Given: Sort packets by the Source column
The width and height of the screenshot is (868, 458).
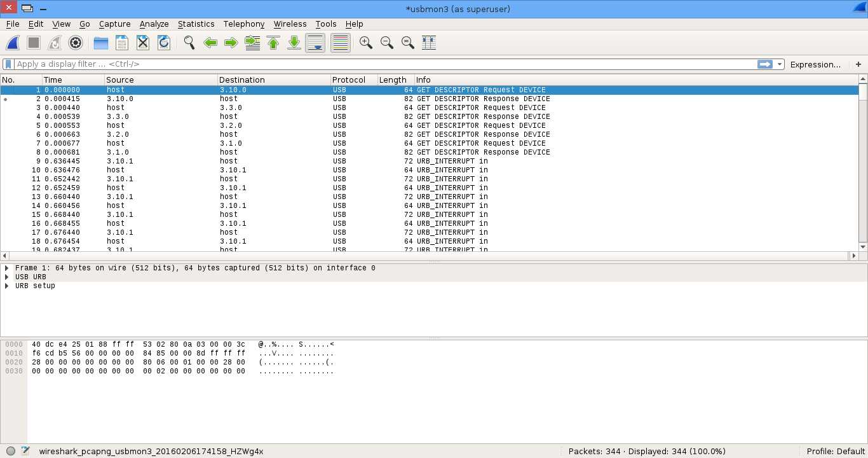Looking at the screenshot, I should (x=161, y=80).
